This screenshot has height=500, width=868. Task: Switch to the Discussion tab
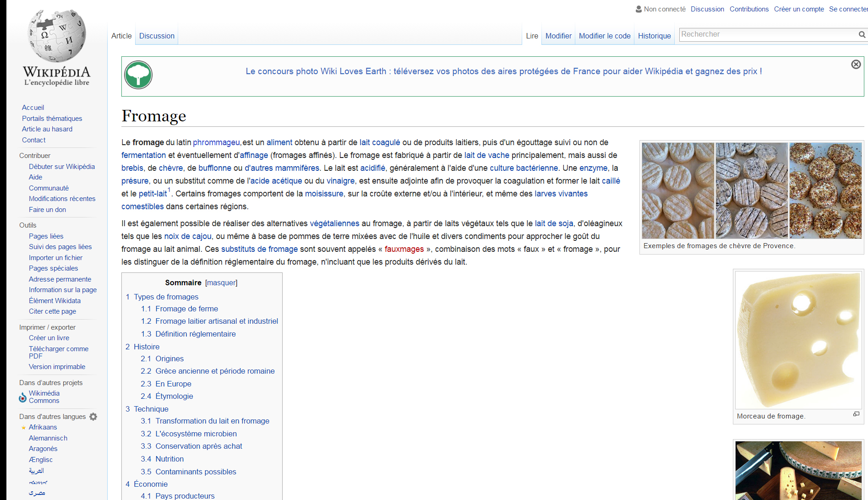coord(157,36)
